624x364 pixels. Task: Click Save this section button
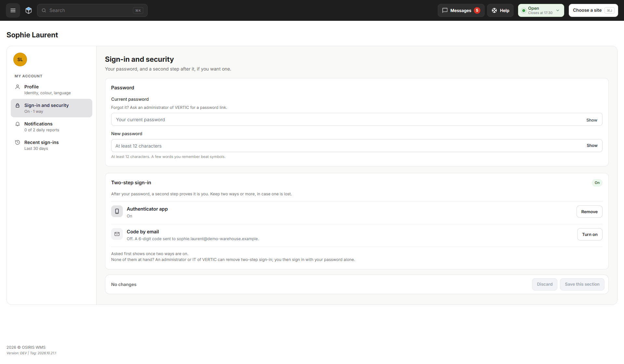pos(582,284)
